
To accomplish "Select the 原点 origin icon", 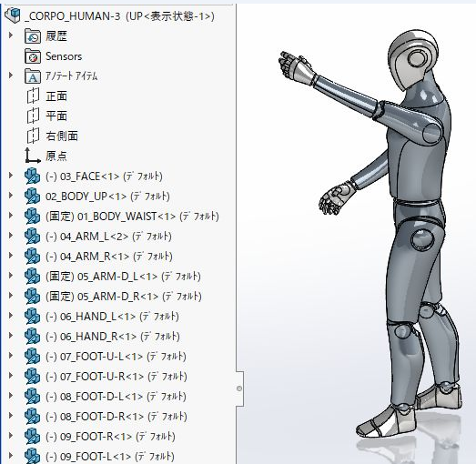I will 33,156.
